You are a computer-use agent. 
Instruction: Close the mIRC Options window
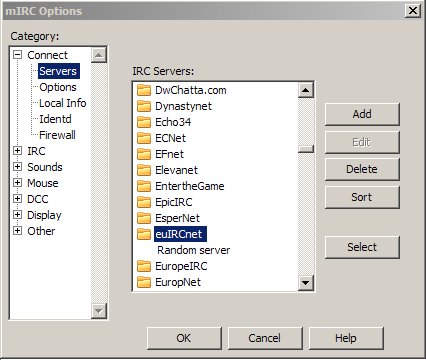coord(413,11)
